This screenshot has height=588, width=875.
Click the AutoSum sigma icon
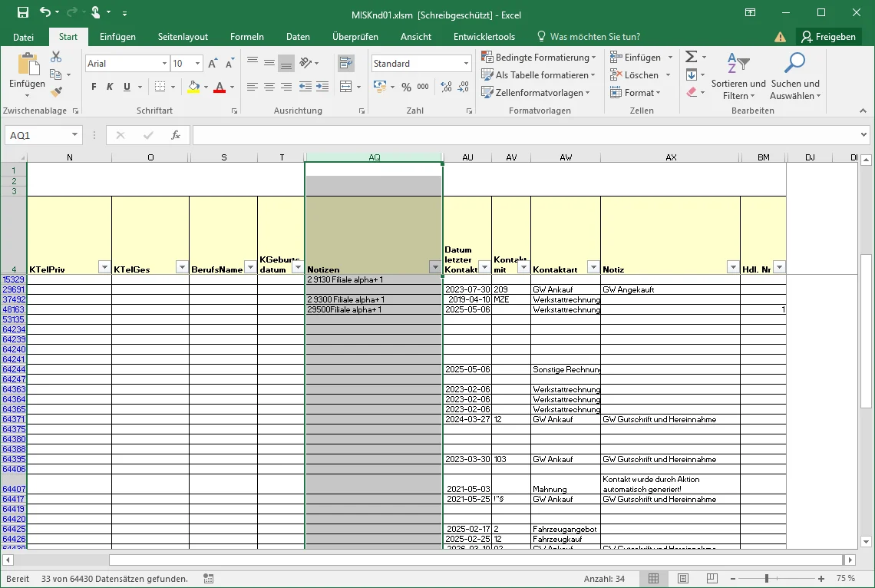click(691, 57)
